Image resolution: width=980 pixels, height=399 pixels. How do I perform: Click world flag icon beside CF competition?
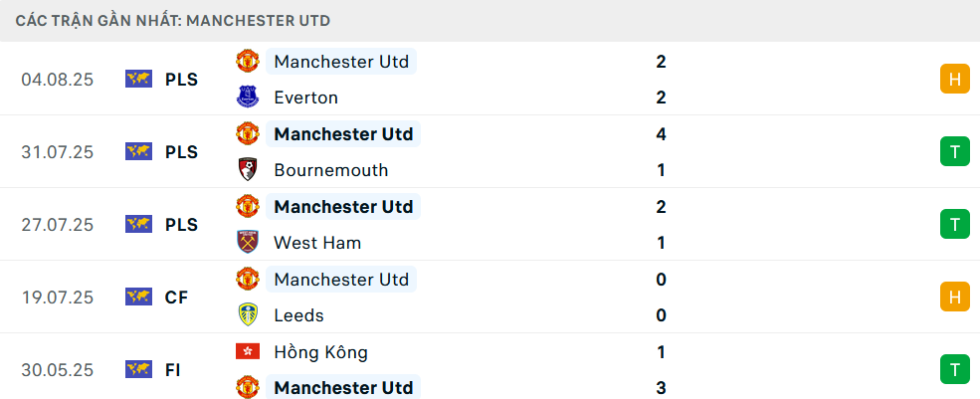[138, 297]
